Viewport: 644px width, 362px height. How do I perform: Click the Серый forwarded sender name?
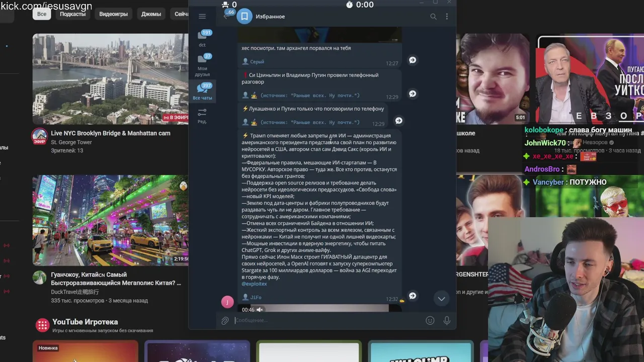pos(257,62)
